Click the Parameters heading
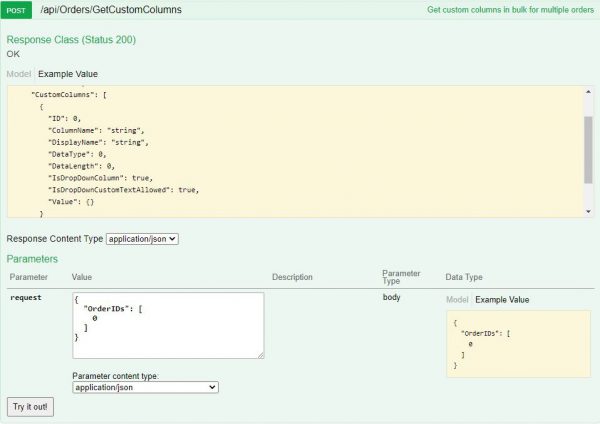Screen dimensions: 600x424 click(x=32, y=259)
